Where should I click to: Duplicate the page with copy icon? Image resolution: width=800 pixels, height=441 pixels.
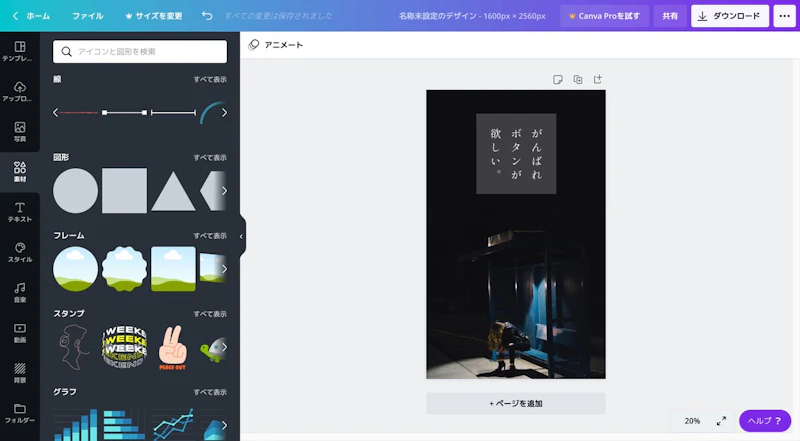point(578,79)
